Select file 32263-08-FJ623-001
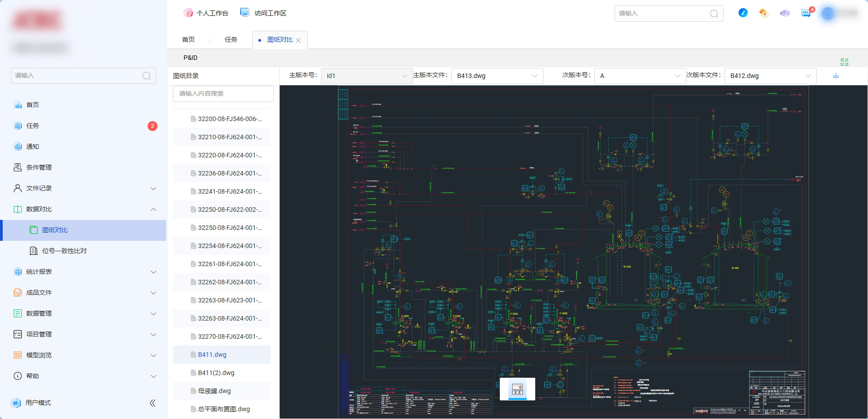868x419 pixels. tap(222, 300)
